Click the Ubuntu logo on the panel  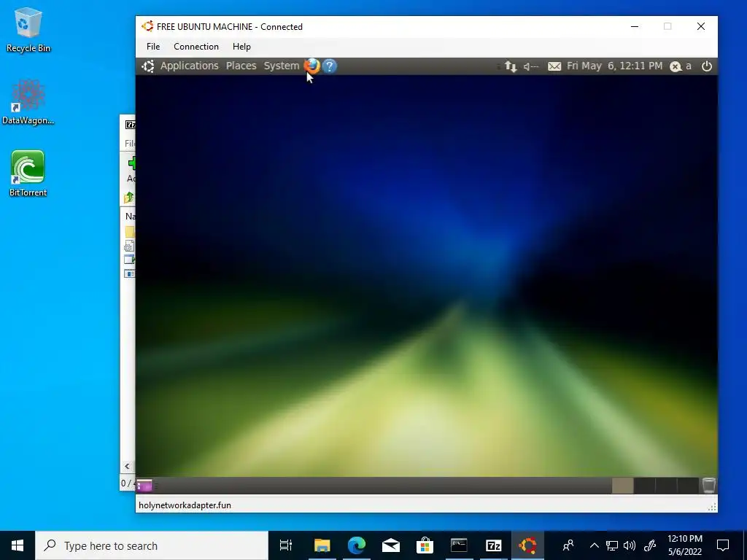(x=147, y=66)
